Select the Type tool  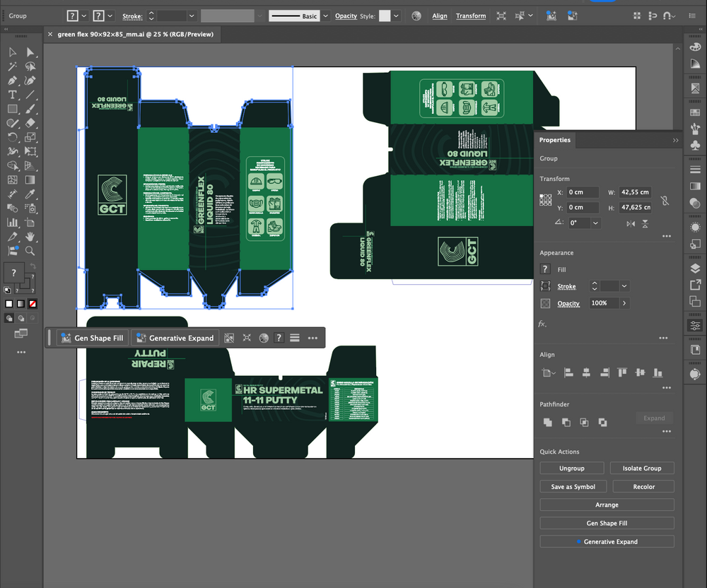click(13, 95)
